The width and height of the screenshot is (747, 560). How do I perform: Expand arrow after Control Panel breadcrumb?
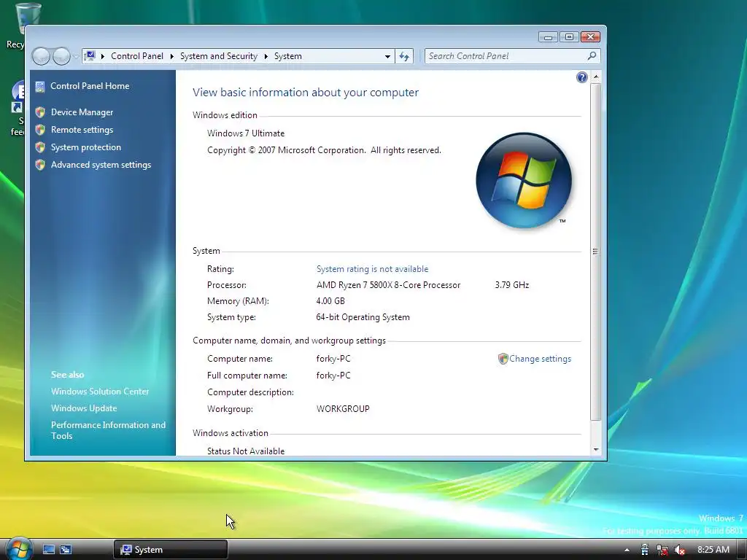pyautogui.click(x=171, y=57)
